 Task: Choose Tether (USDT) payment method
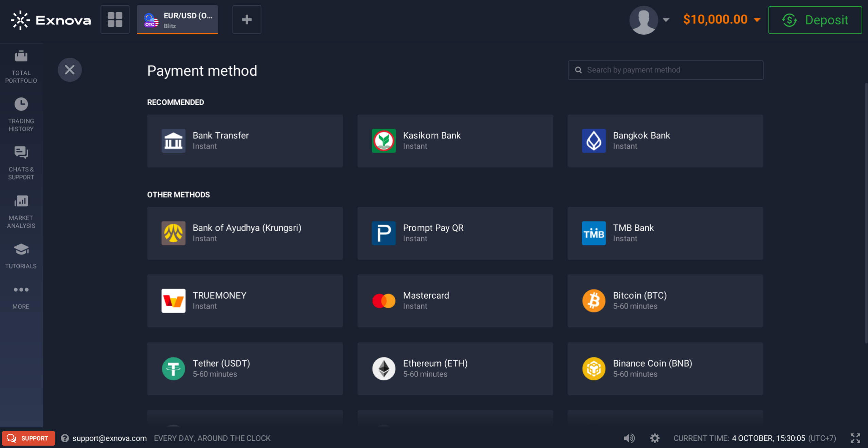(245, 369)
